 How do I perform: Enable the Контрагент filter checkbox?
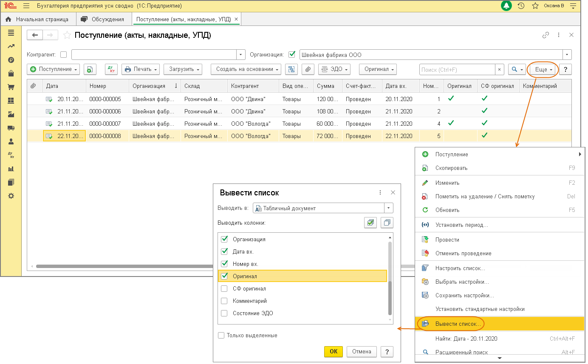64,54
